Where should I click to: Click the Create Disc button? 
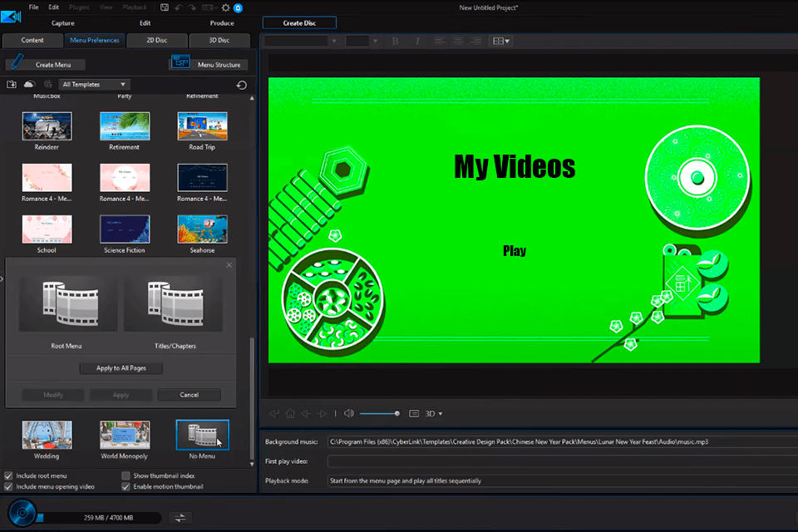pyautogui.click(x=299, y=22)
